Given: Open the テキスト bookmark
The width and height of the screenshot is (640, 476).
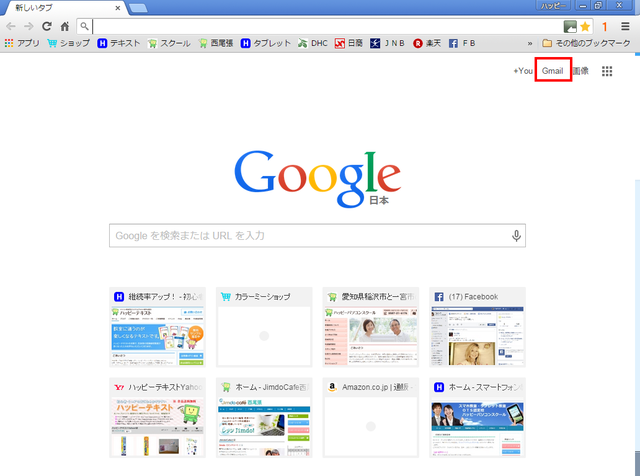Looking at the screenshot, I should tap(119, 43).
